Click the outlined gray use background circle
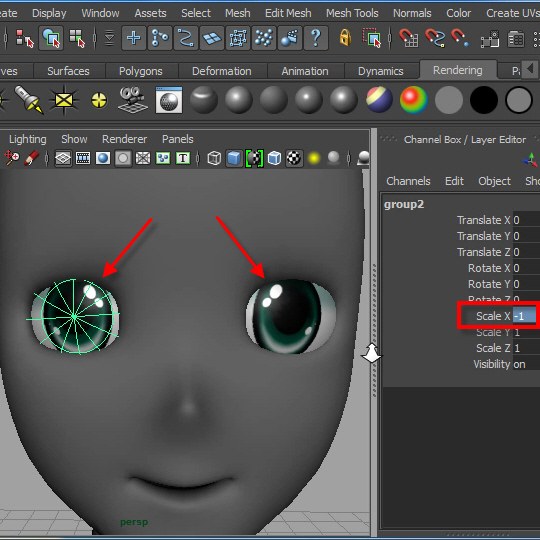This screenshot has height=540, width=540. tap(519, 100)
